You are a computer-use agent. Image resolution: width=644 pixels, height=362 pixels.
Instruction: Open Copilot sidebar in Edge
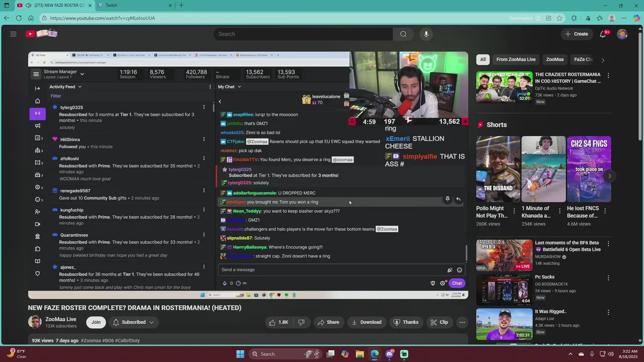pyautogui.click(x=636, y=18)
